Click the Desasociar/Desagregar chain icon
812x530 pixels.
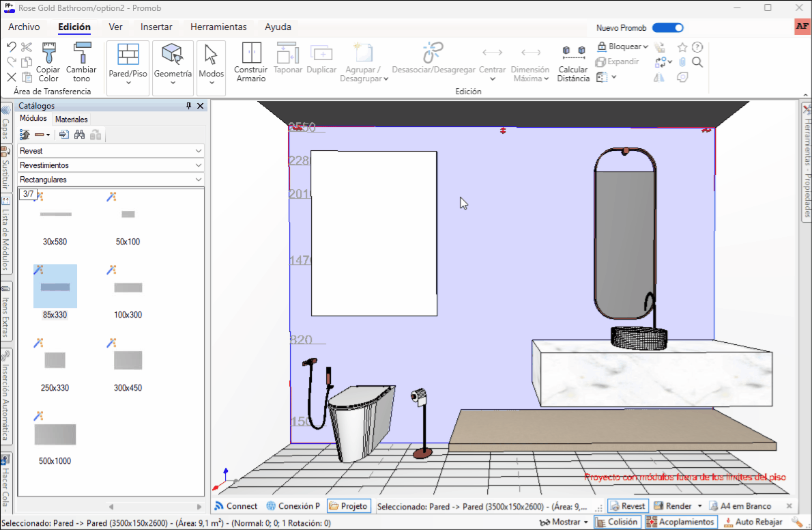(x=433, y=53)
